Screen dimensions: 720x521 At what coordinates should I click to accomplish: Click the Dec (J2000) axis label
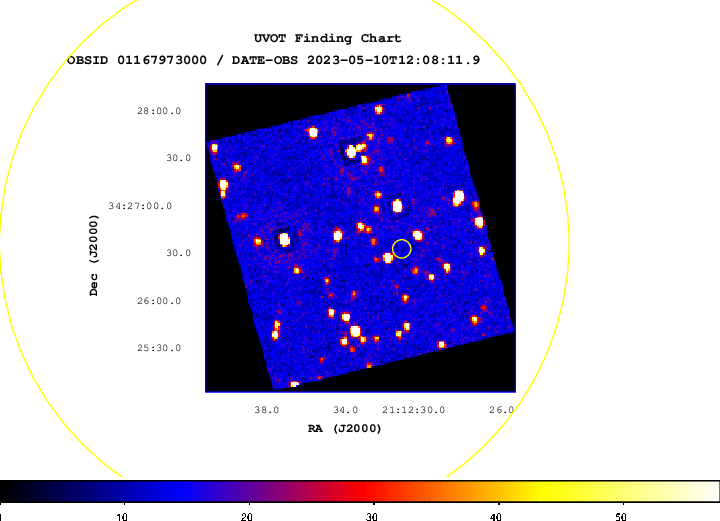click(94, 255)
